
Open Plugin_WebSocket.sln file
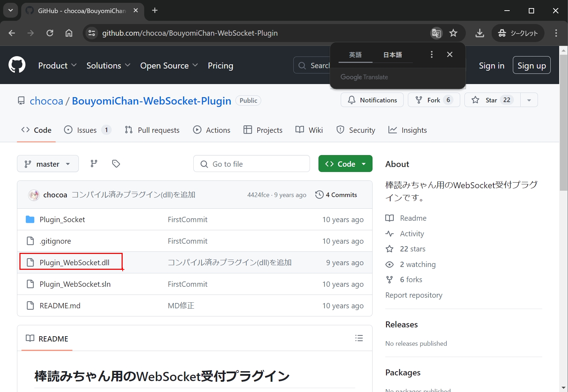coord(75,284)
